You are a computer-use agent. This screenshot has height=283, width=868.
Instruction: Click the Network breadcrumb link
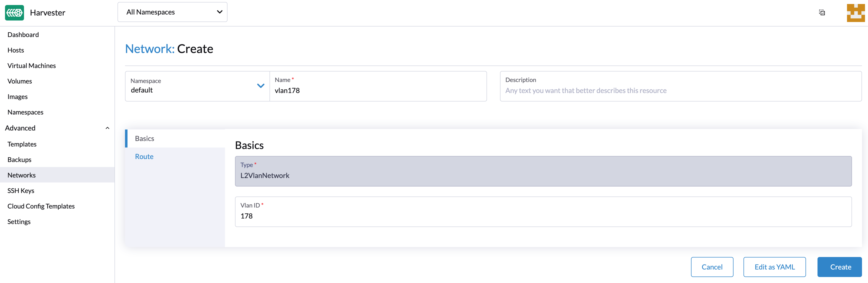click(149, 49)
